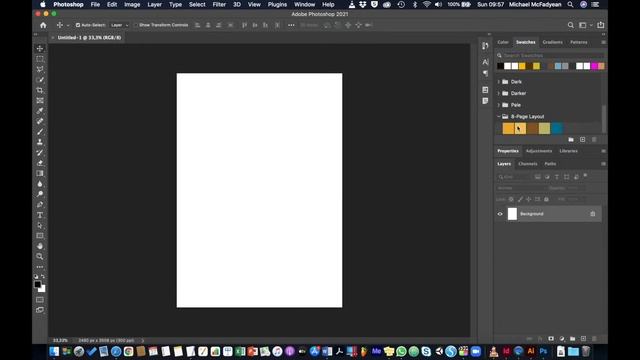Add layer mask icon at Layers bottom
640x360 pixels.
551,339
